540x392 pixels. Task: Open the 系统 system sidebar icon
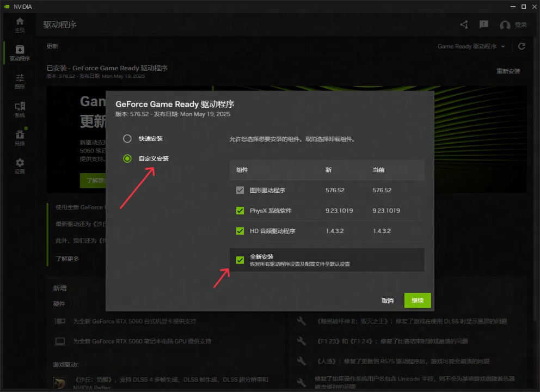pyautogui.click(x=20, y=110)
